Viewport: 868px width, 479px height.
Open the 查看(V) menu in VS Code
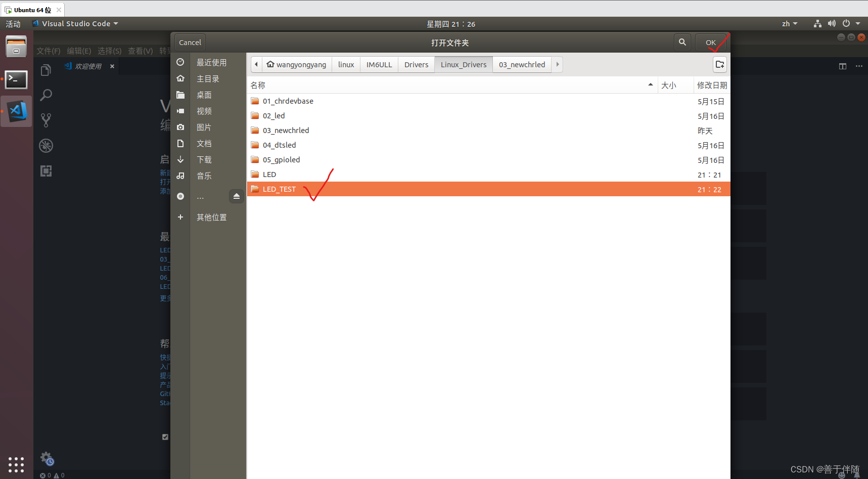coord(140,51)
